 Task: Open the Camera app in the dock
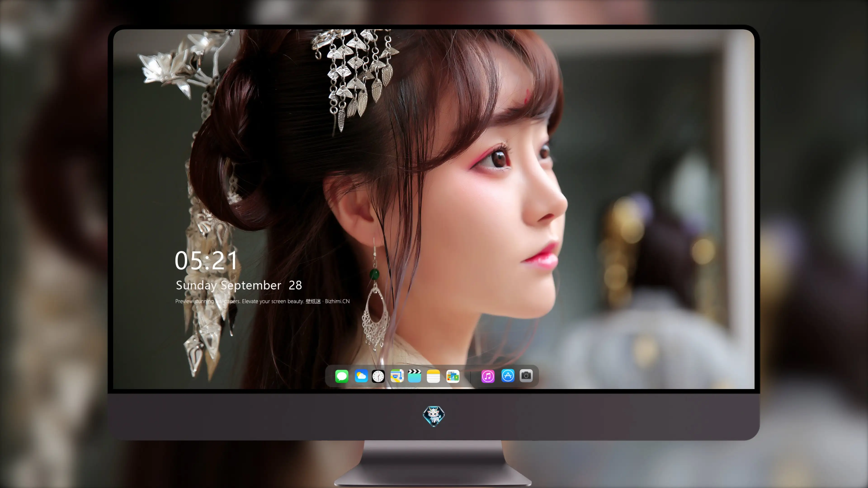(x=526, y=375)
